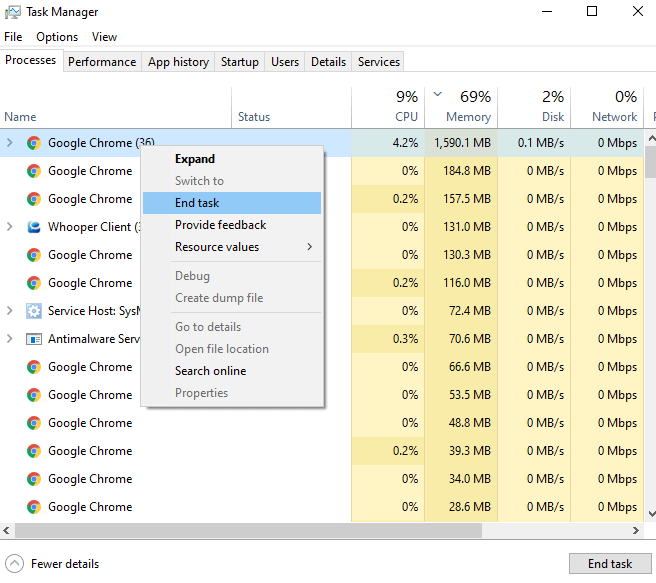Click the Antimalware Service icon
The width and height of the screenshot is (656, 583).
coord(34,339)
